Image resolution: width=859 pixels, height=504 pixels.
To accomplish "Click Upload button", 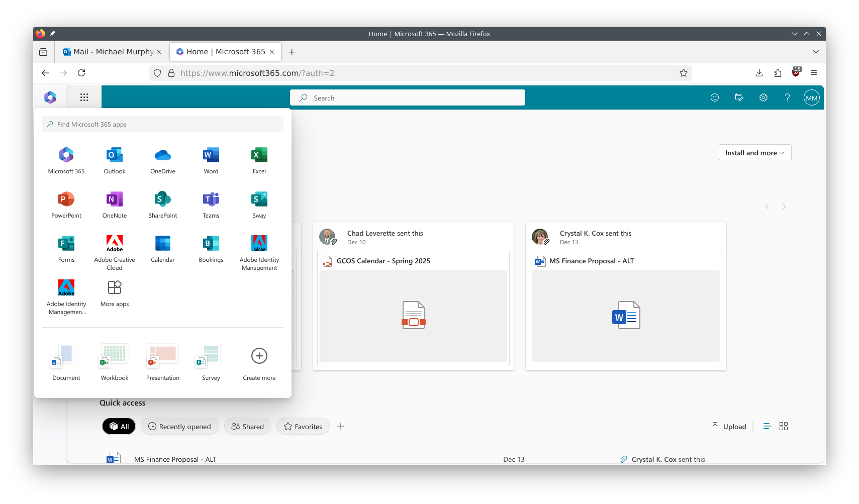I will (729, 426).
